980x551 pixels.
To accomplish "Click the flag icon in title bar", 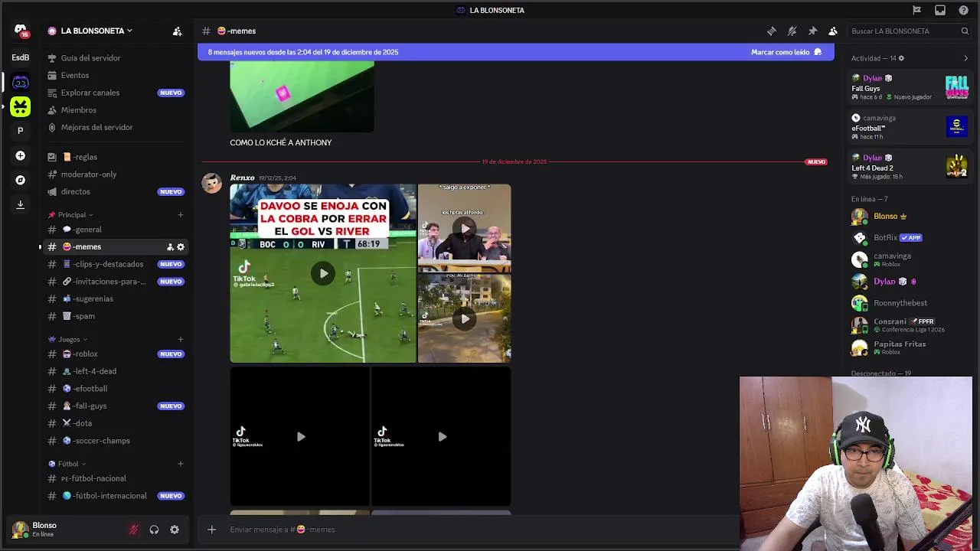I will (916, 10).
